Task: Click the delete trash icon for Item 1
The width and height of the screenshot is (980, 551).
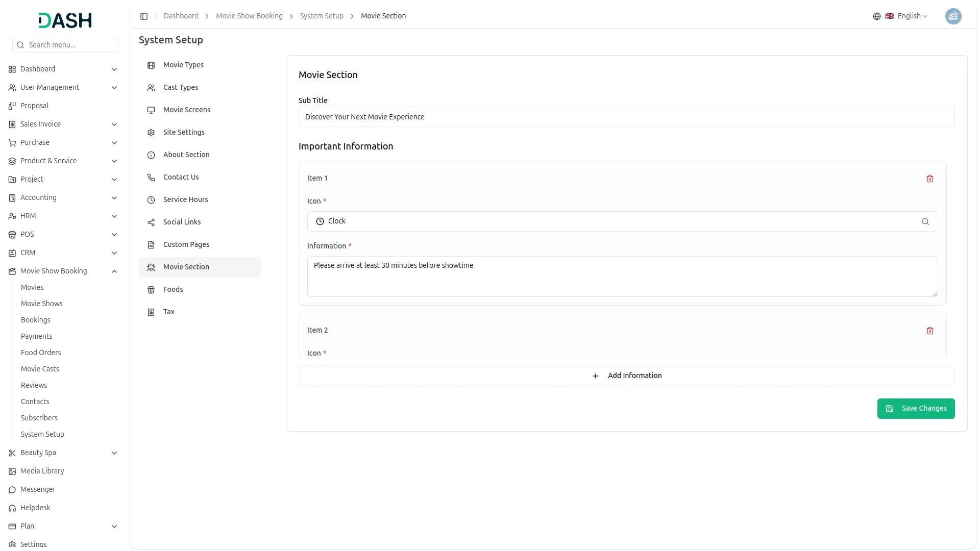Action: [x=930, y=179]
